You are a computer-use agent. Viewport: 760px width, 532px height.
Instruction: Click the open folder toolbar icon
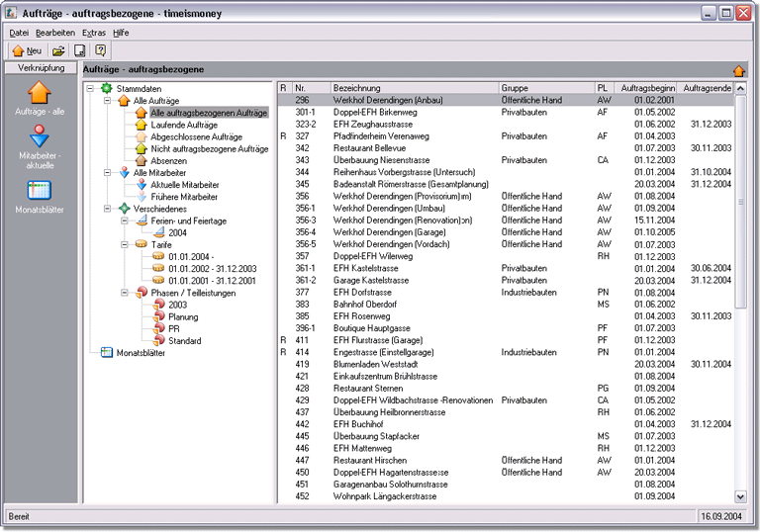click(58, 50)
